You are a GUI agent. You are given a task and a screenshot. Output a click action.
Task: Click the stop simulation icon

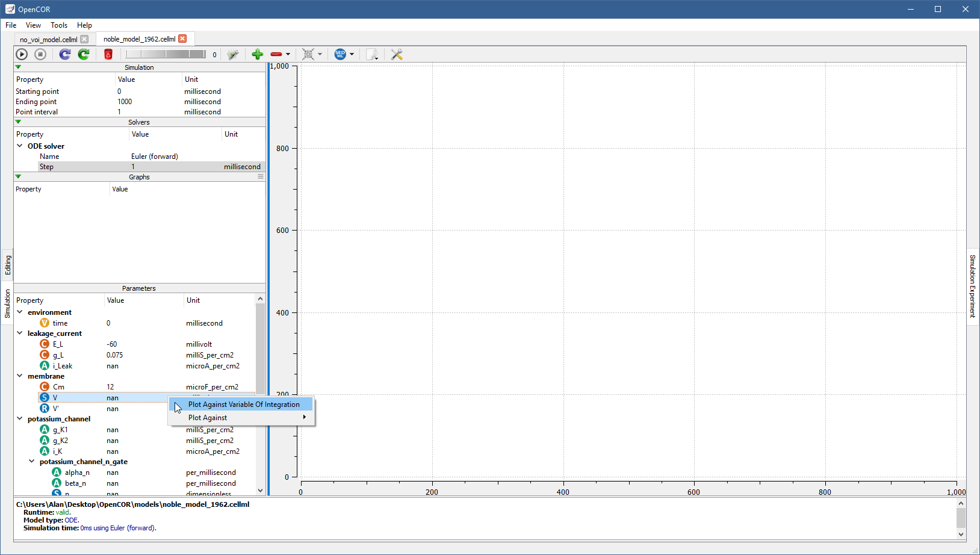(40, 55)
